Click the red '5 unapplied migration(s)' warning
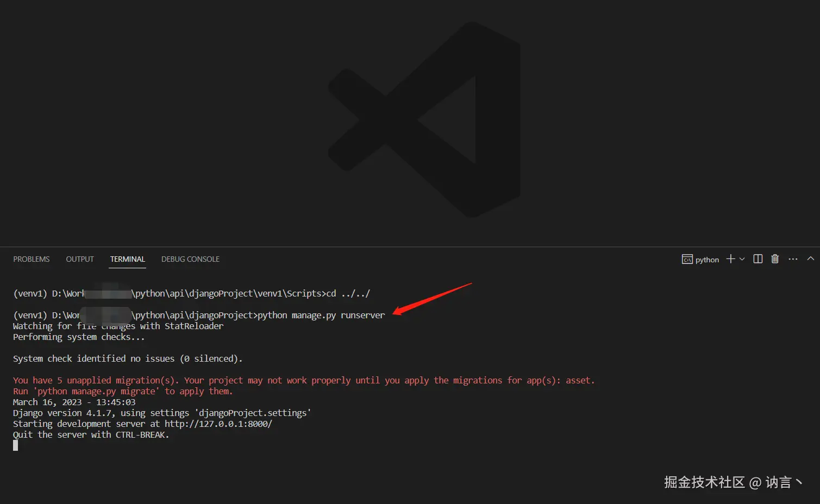 pyautogui.click(x=304, y=380)
